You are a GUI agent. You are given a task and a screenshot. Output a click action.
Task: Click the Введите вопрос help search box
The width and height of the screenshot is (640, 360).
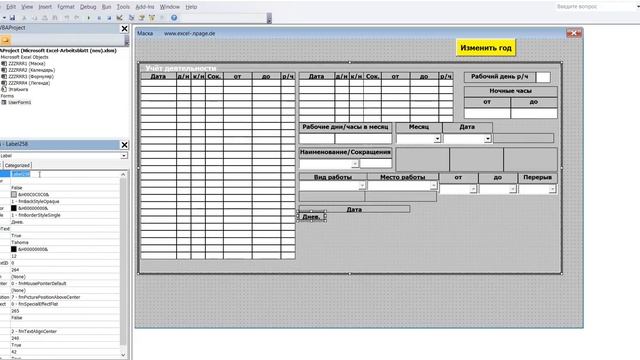[594, 7]
